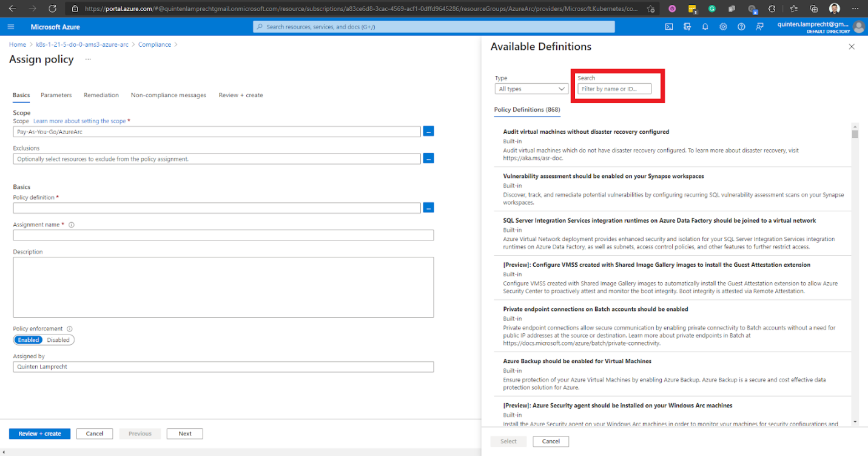Open the Compliance breadcrumb
Screen dimensions: 868x456
pos(155,45)
